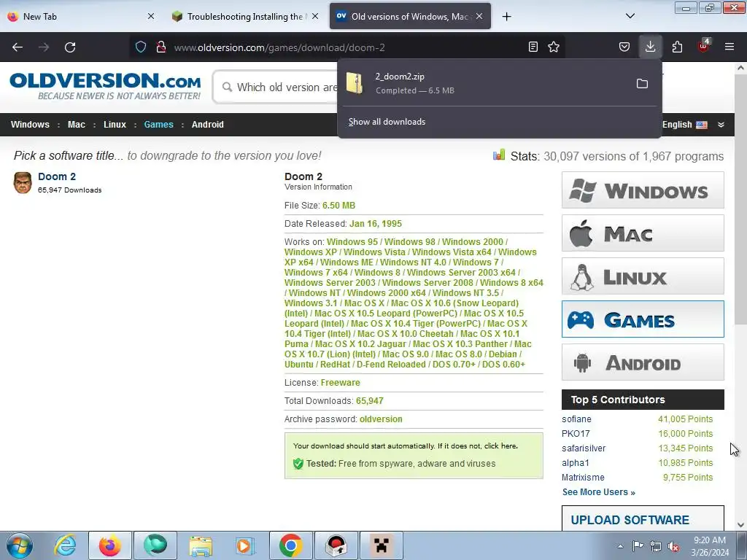Launch Internet Explorer from the taskbar

click(x=65, y=545)
